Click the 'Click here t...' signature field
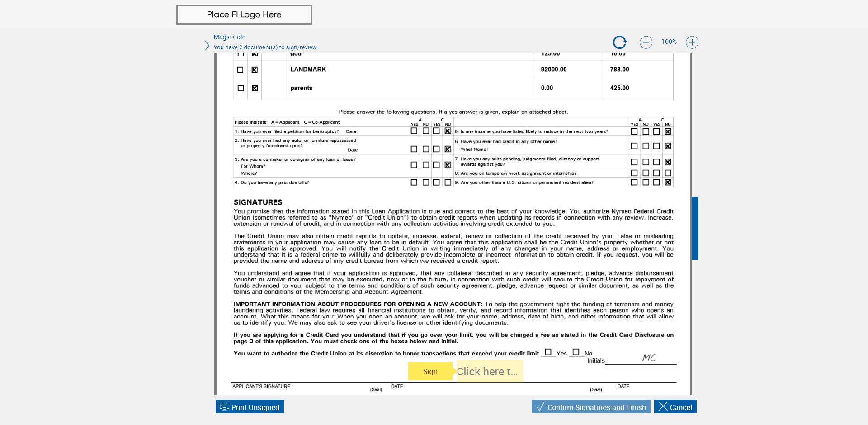This screenshot has width=868, height=425. point(489,371)
